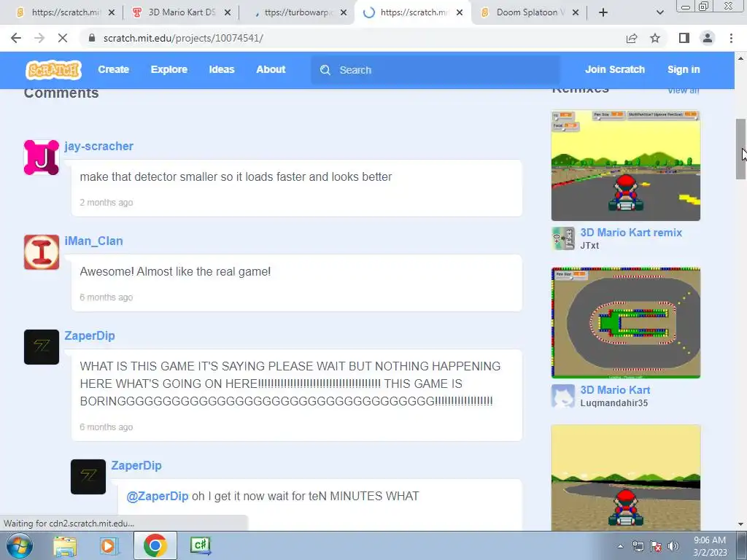This screenshot has width=747, height=560.
Task: Show hidden system tray icons
Action: tap(620, 546)
